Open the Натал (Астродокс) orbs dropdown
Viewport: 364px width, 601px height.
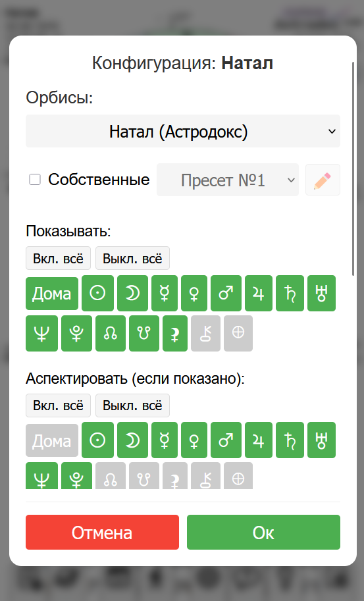pos(183,131)
